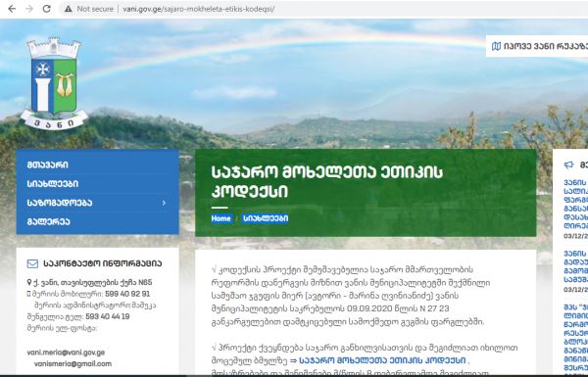Screen dimensions: 588x377
Task: Open the გალერეა menu item
Action: tap(48, 221)
